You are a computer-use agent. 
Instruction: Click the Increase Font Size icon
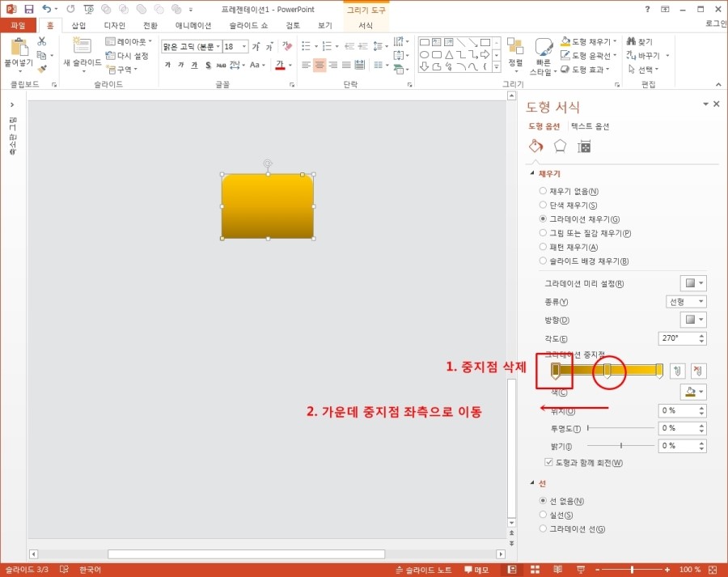[256, 46]
